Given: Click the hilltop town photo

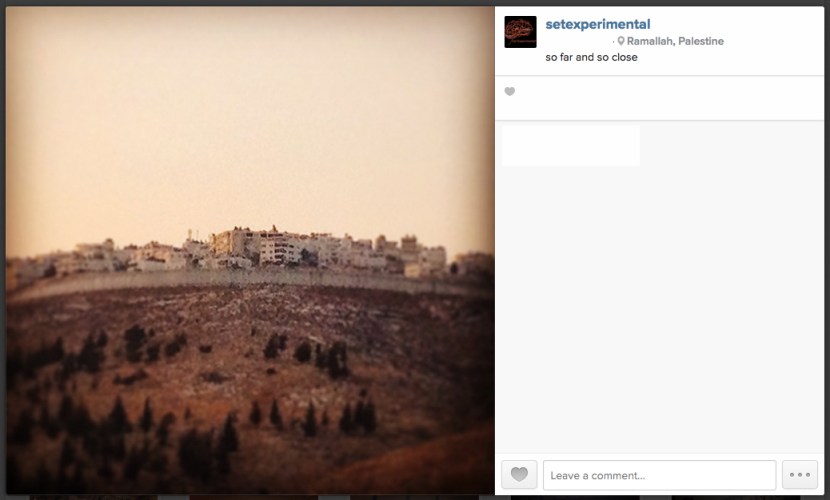Looking at the screenshot, I should (x=250, y=250).
